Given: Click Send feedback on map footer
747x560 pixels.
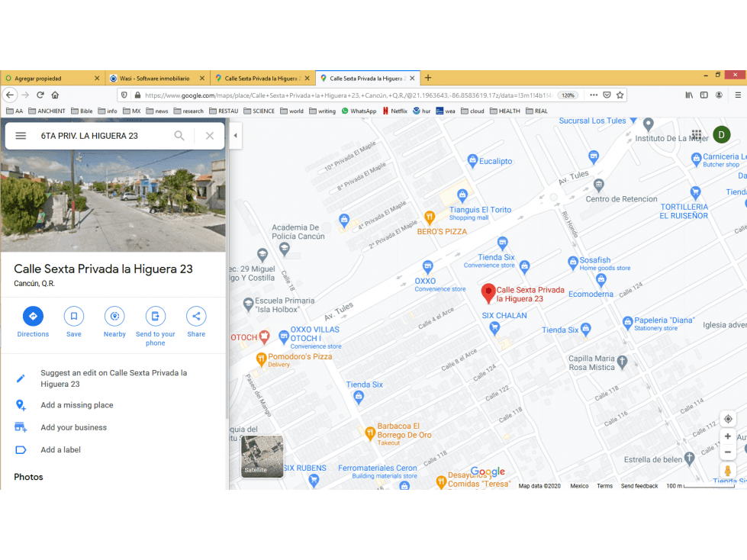Looking at the screenshot, I should (x=639, y=486).
